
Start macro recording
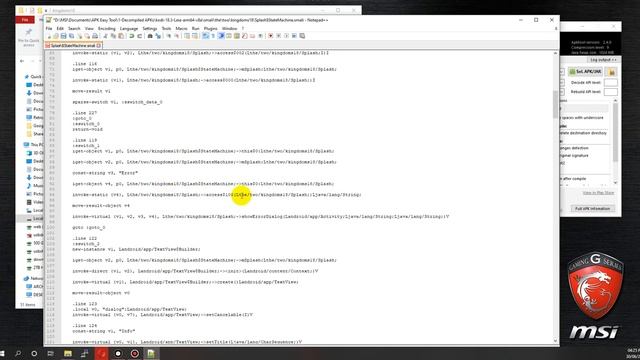270,36
